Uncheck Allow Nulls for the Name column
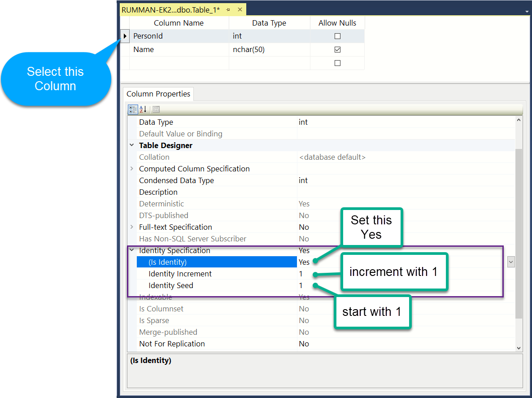Viewport: 532px width, 398px height. click(337, 49)
